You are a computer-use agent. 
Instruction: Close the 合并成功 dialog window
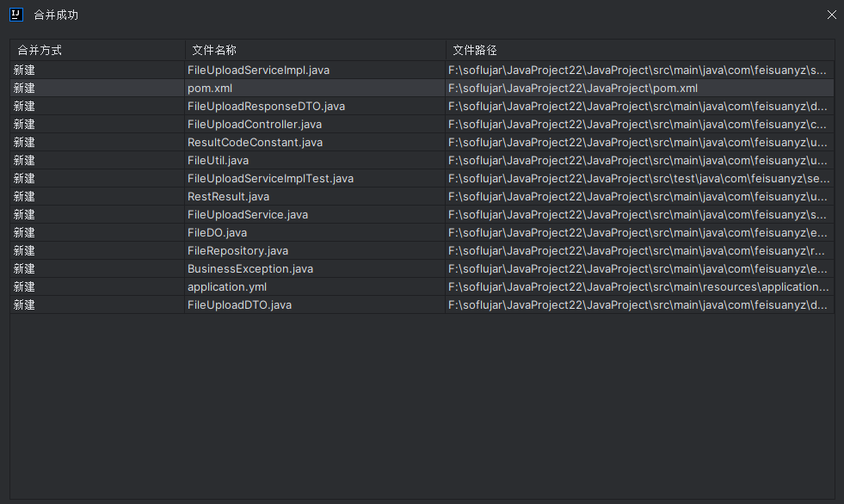[x=831, y=15]
